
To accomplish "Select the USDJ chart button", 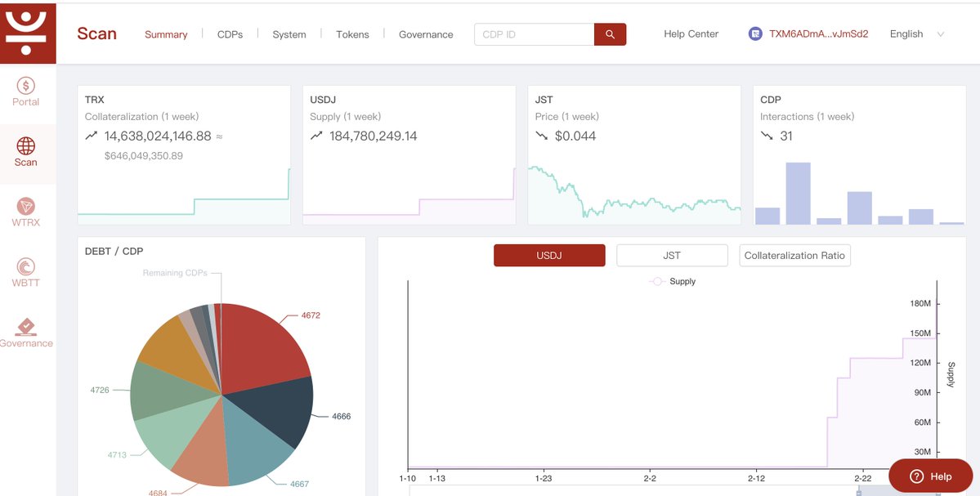I will tap(549, 256).
